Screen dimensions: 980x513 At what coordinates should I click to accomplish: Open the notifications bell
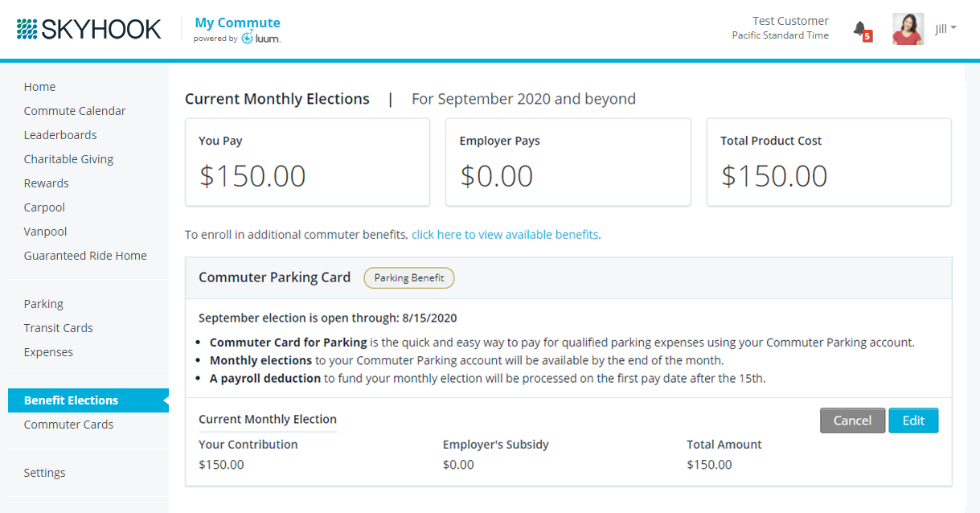pyautogui.click(x=860, y=30)
